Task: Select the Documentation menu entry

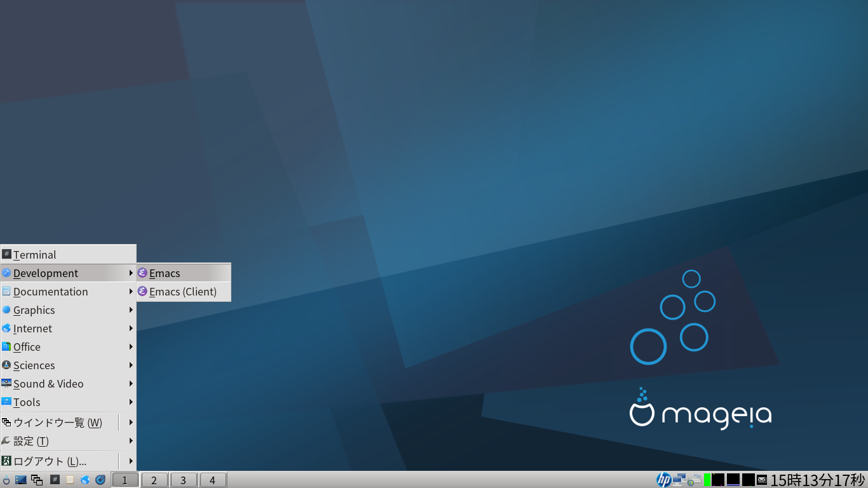Action: (68, 291)
